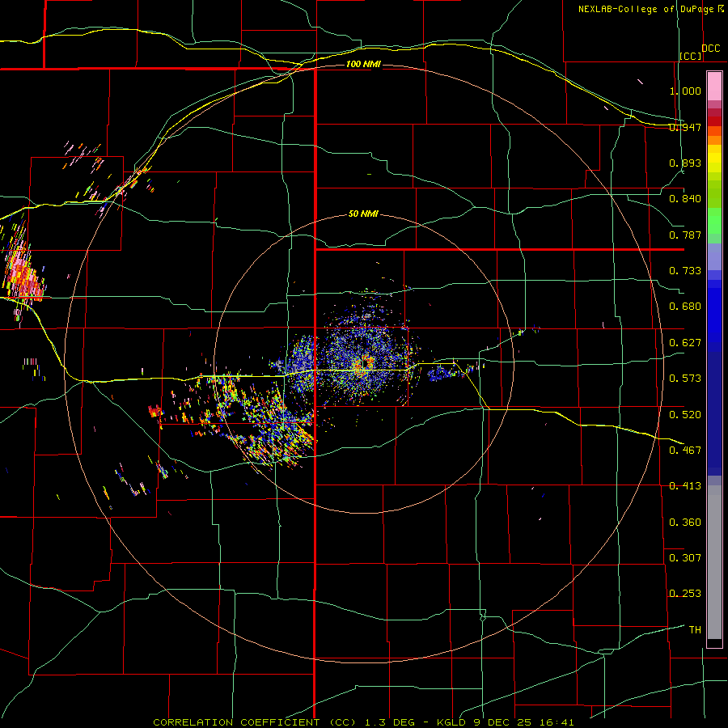Click the 0.840 color scale value
728x728 pixels.
(x=685, y=199)
